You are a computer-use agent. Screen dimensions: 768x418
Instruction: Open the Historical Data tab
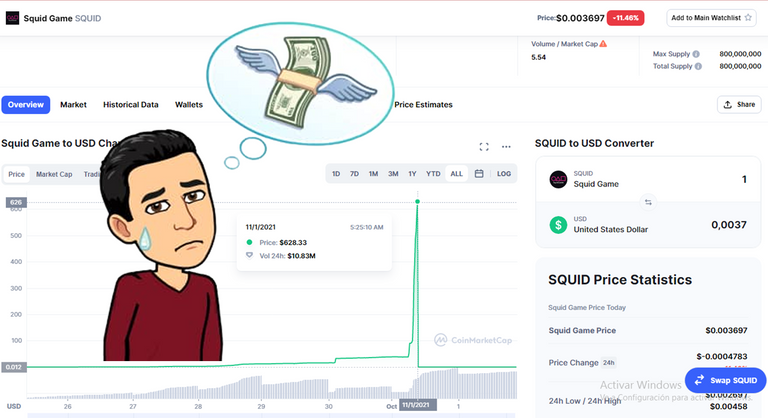[131, 104]
